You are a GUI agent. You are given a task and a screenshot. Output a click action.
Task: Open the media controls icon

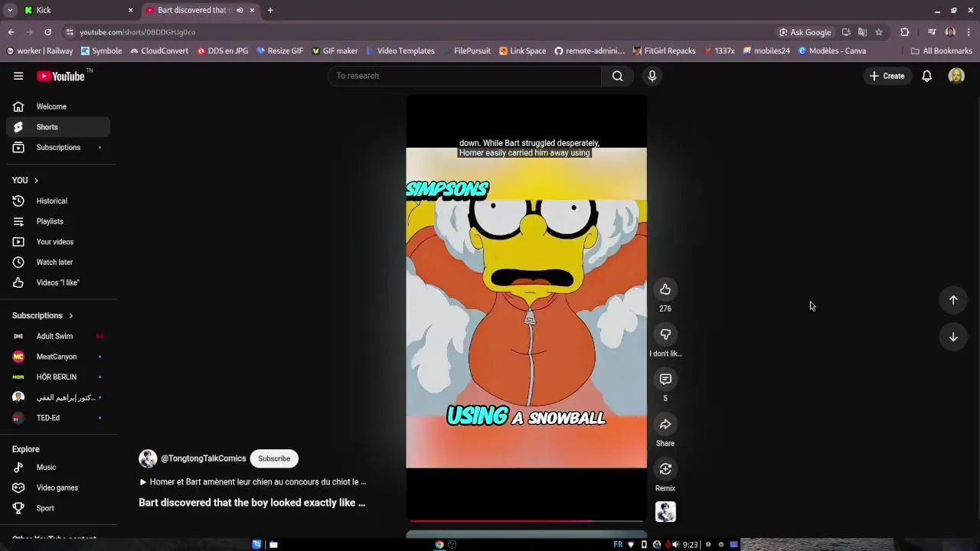click(x=932, y=32)
